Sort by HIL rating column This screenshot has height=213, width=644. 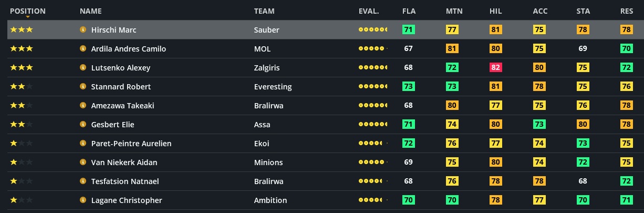click(x=495, y=11)
